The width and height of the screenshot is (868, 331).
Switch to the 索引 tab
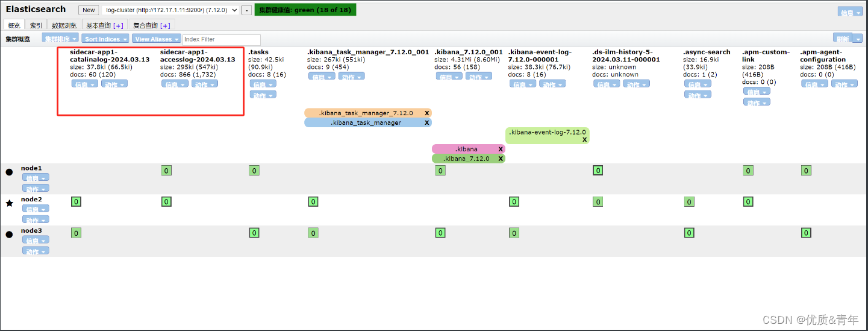click(36, 25)
